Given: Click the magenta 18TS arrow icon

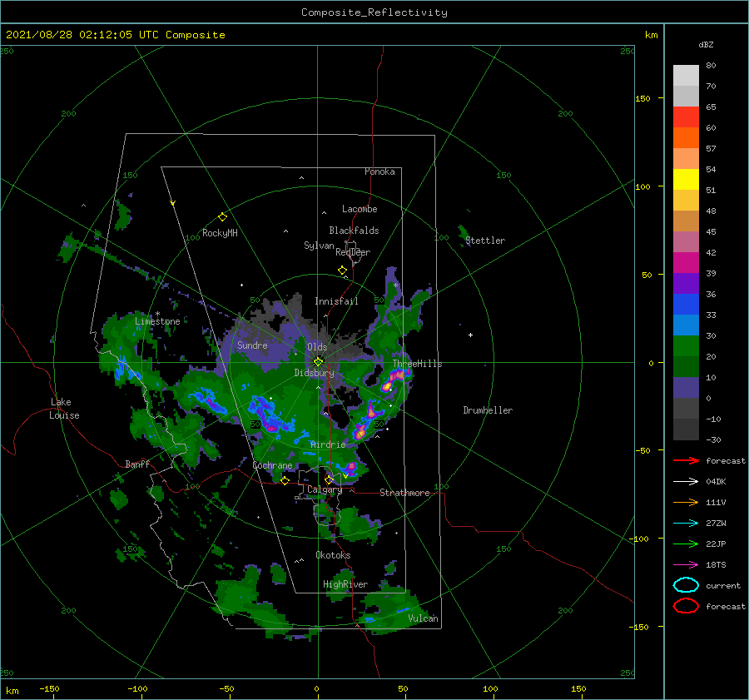Looking at the screenshot, I should click(686, 564).
